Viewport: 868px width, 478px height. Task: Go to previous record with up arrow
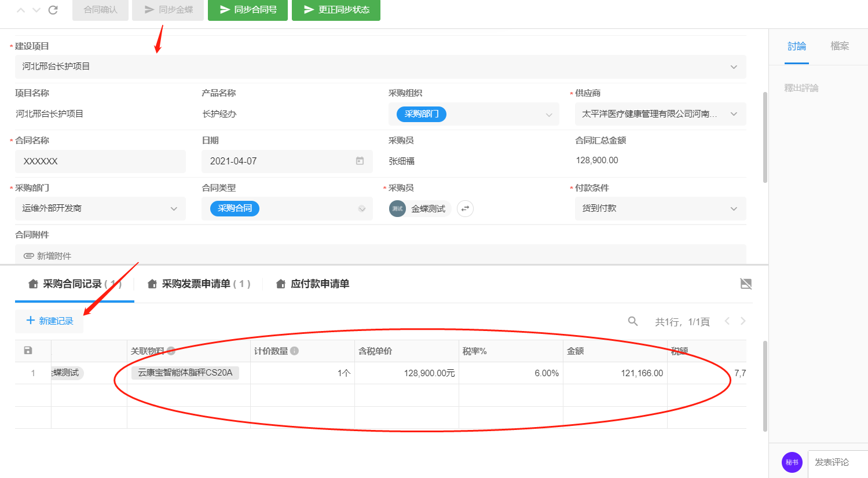coord(21,10)
